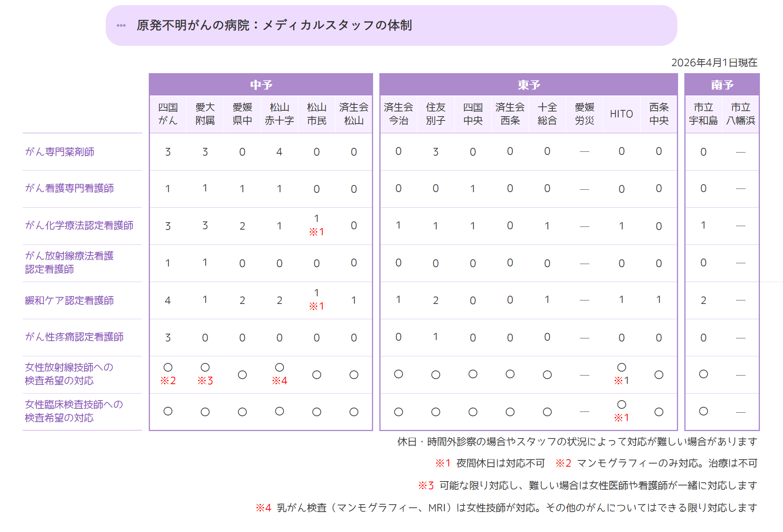Screen dimensions: 783x532
Task: Click value 1 for 住友別子 in がん性疼痛認定看護師 row
Action: pos(436,337)
